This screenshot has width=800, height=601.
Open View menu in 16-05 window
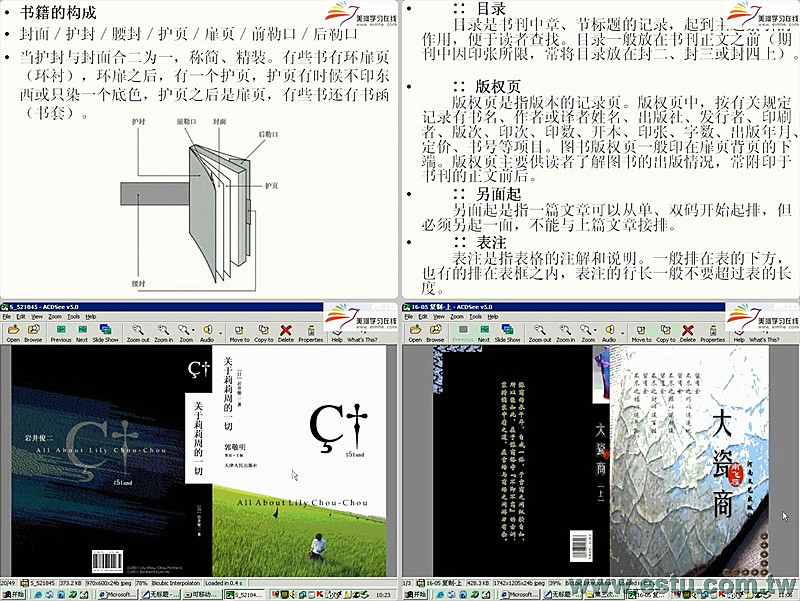[439, 316]
